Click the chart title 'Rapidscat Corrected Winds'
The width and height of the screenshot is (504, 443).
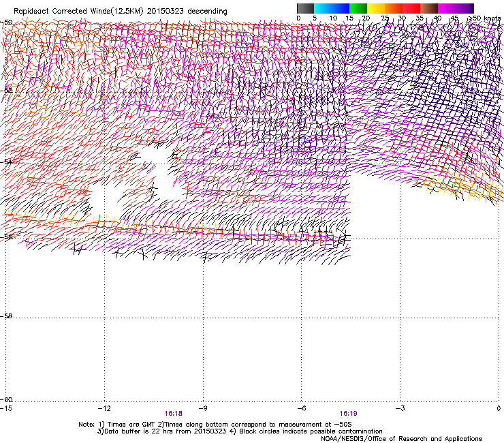[62, 12]
